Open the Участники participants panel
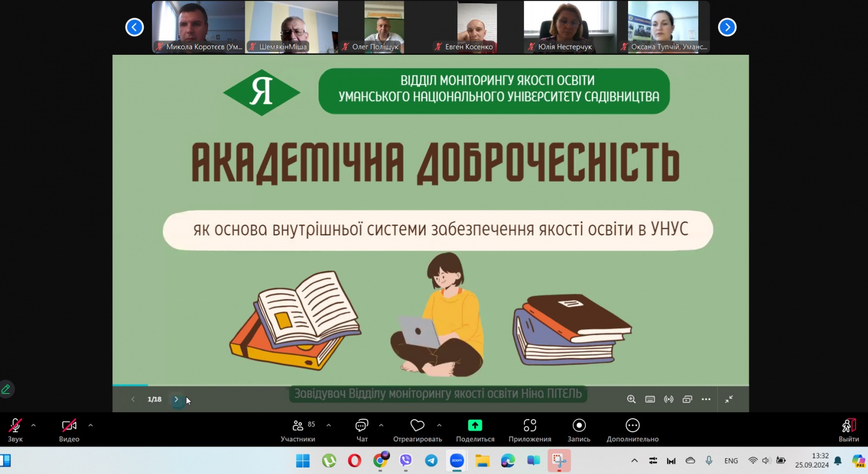 (x=298, y=430)
